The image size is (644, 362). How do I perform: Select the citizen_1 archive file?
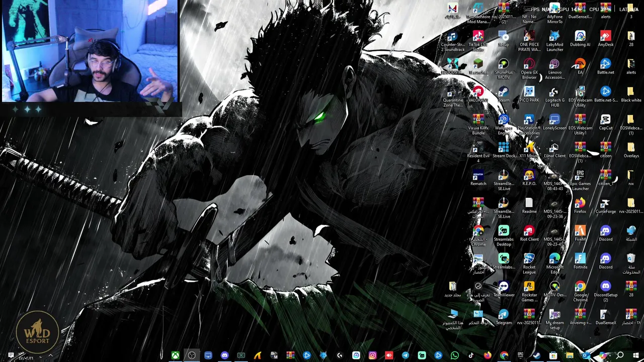tap(606, 178)
